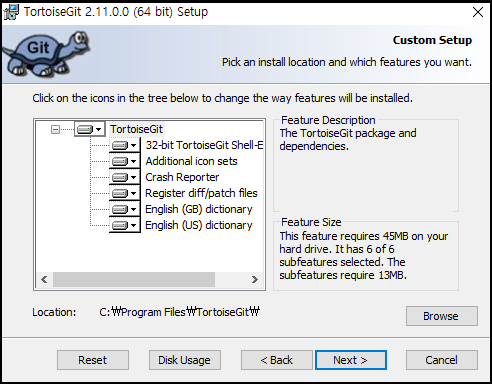492x384 pixels.
Task: Open the Additional icon sets feature dropdown
Action: pos(124,161)
